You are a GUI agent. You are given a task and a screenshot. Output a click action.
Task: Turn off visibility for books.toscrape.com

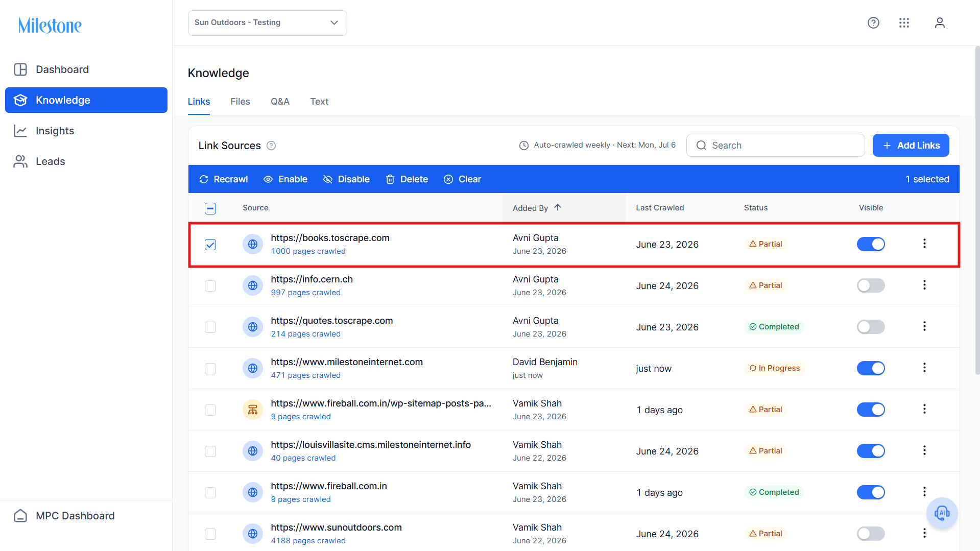(871, 244)
